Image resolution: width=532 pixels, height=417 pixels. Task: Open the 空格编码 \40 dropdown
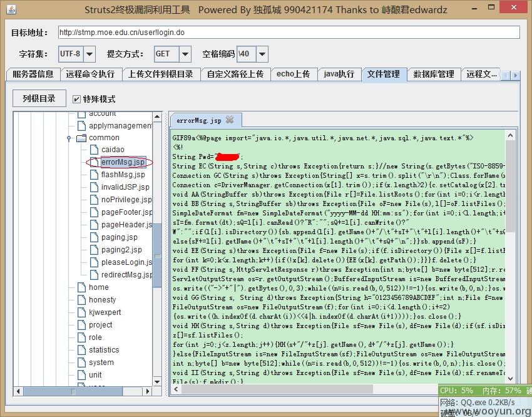pos(262,54)
